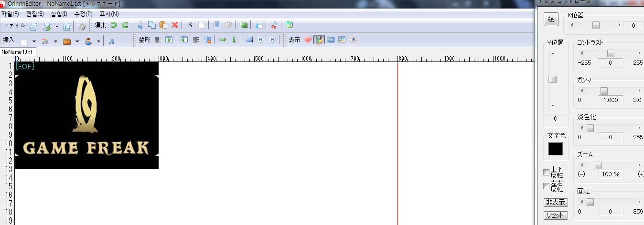Expand the color grid insert dropdown arrow
The image size is (644, 225).
tap(55, 41)
